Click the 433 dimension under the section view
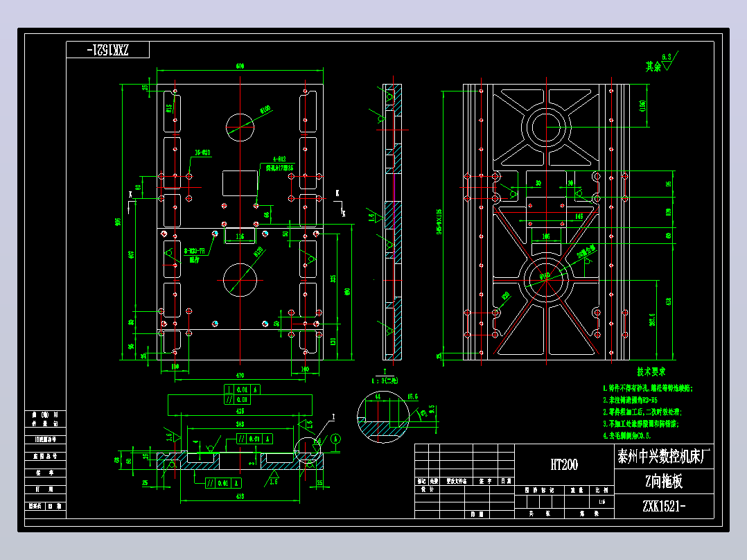The image size is (747, 560). [240, 496]
